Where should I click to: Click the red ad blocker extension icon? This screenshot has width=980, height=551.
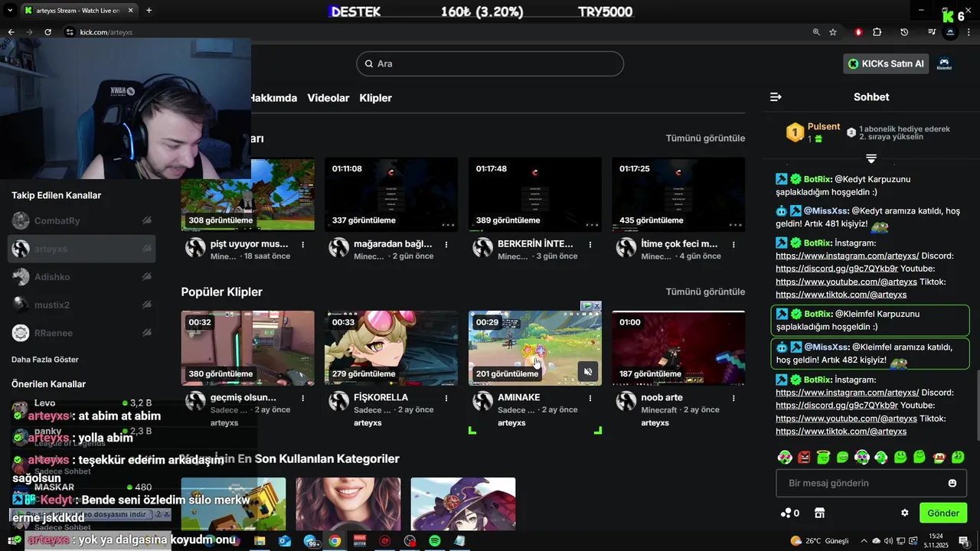point(858,32)
